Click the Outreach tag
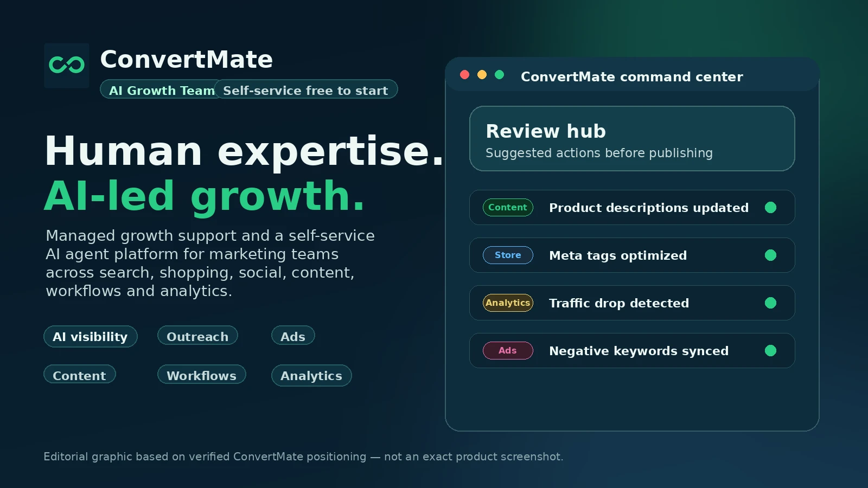 coord(197,336)
